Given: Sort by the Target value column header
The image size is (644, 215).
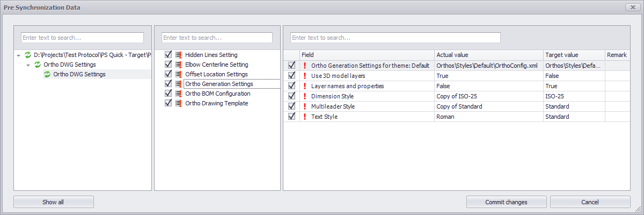Looking at the screenshot, I should click(x=574, y=55).
